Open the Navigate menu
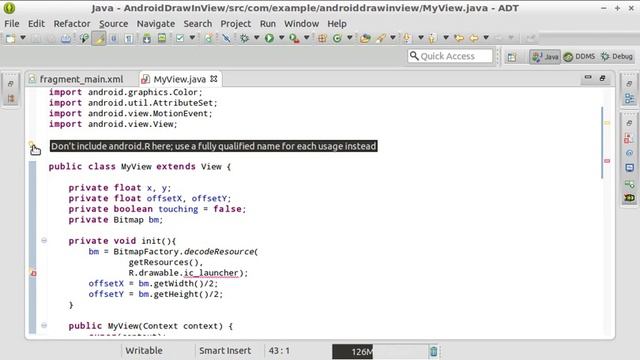This screenshot has width=640, height=360. [156, 24]
